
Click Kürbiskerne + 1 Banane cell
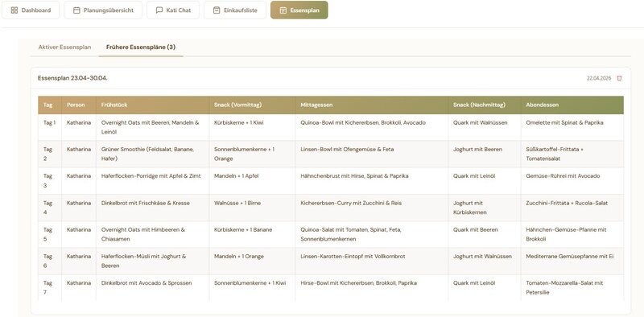252,234
